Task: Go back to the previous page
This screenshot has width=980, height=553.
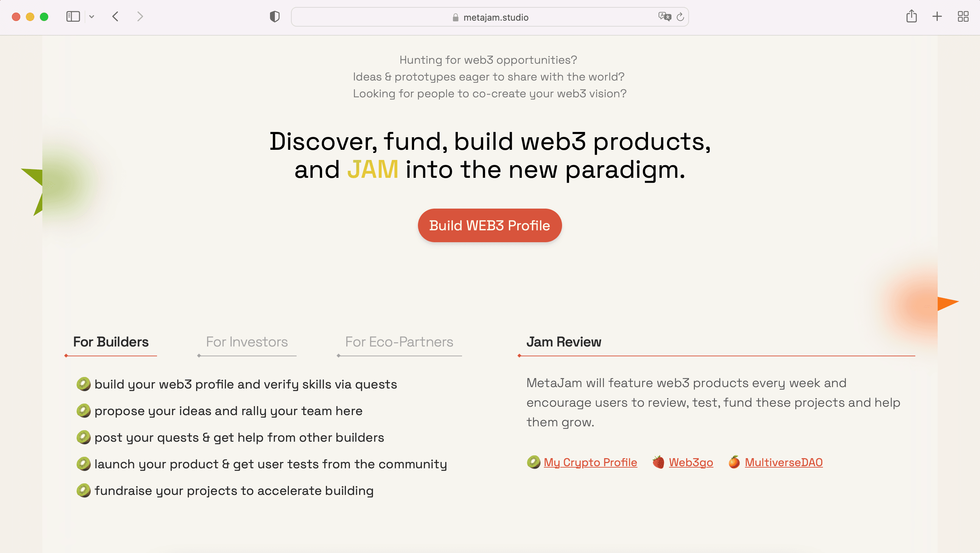Action: 116,17
